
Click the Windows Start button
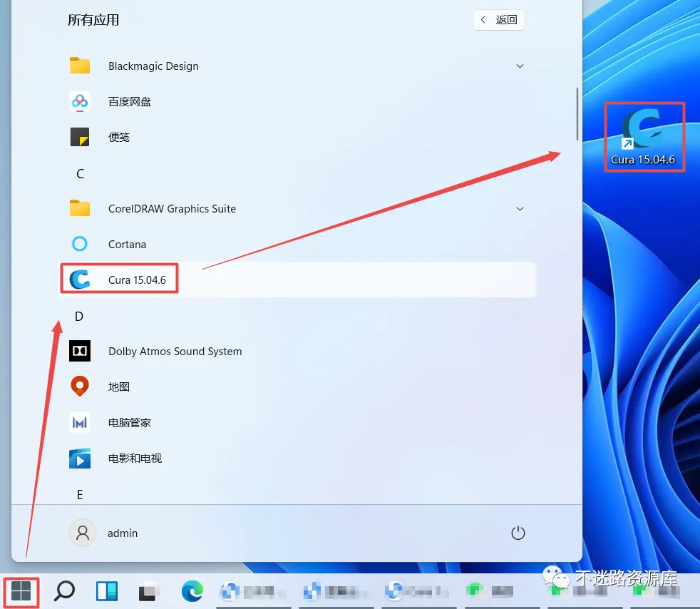click(21, 592)
